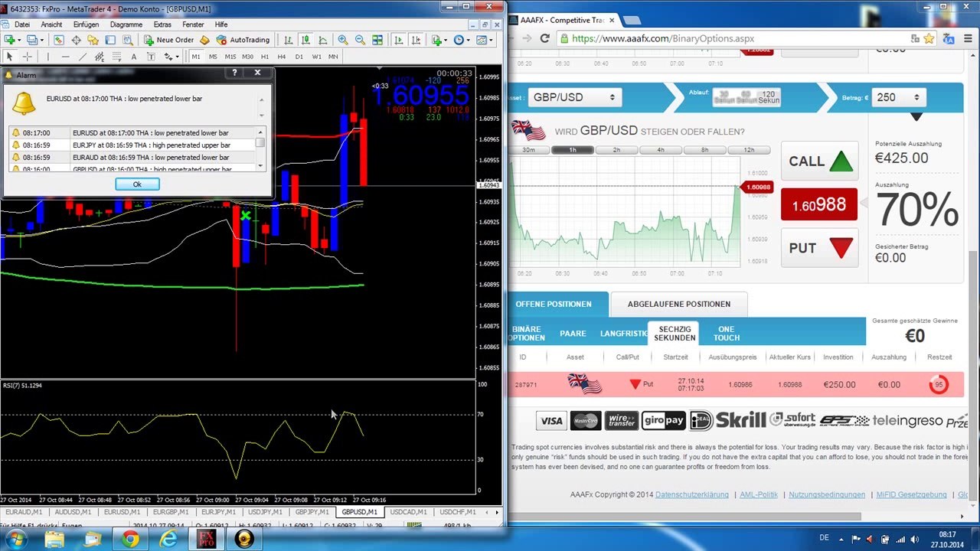The width and height of the screenshot is (980, 551).
Task: Select EURAUD 08:16:59 alarm row
Action: 132,157
